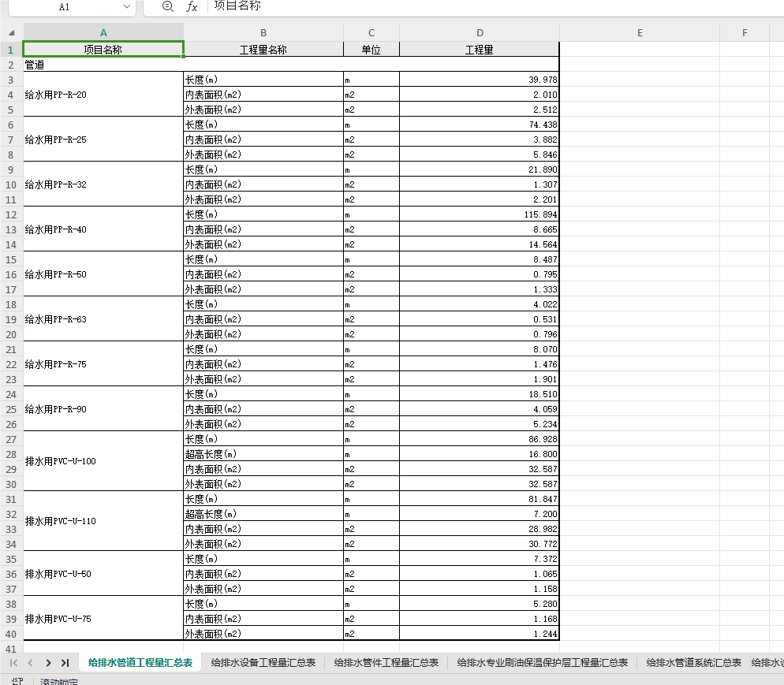This screenshot has height=685, width=784.
Task: Click the 工程量 header cell in column D
Action: pyautogui.click(x=480, y=50)
